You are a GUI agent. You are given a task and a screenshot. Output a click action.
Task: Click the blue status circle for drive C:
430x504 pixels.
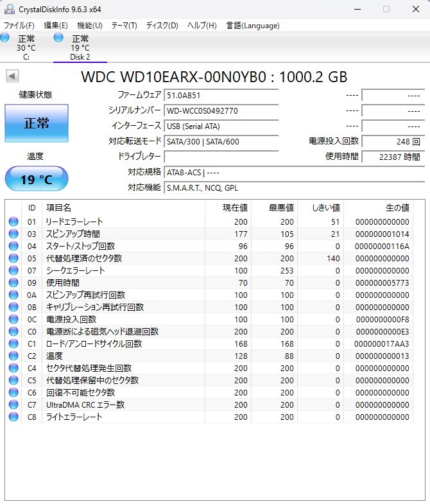coord(5,38)
